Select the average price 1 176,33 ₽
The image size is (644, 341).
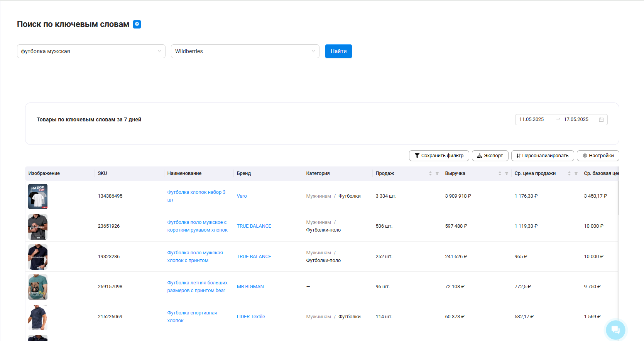click(x=526, y=196)
